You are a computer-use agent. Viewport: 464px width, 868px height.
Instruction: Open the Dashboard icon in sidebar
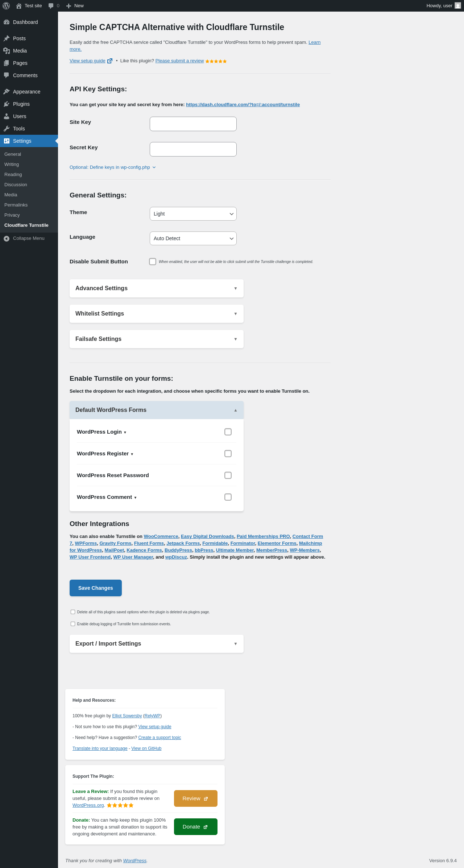[x=7, y=22]
